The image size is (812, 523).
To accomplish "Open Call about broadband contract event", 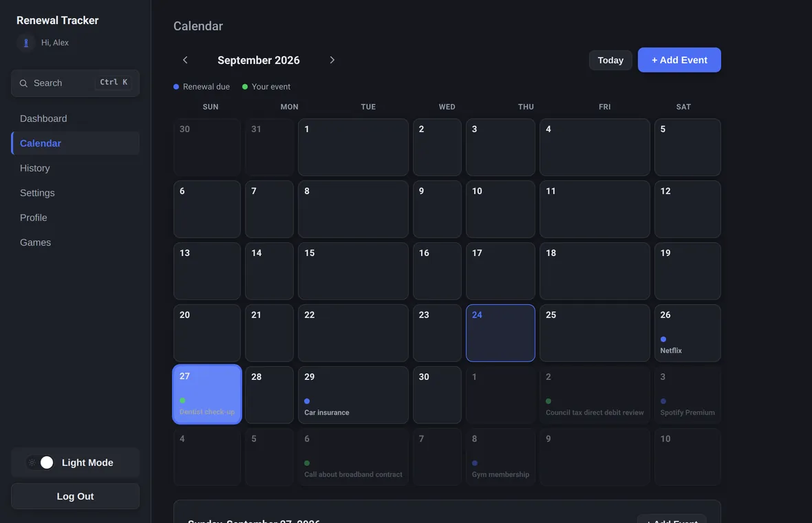I will [353, 474].
